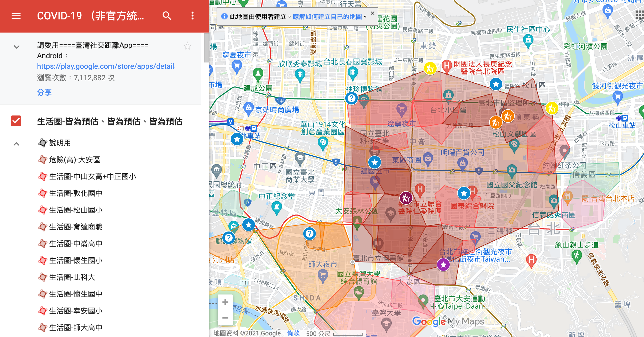The width and height of the screenshot is (644, 337).
Task: Open the Google Play store link
Action: tap(106, 66)
